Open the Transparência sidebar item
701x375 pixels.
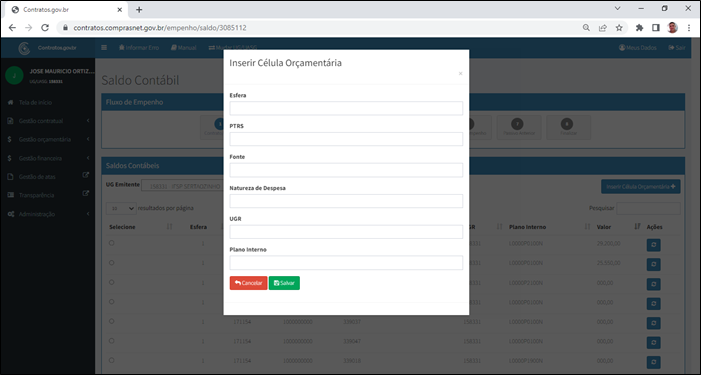(36, 195)
